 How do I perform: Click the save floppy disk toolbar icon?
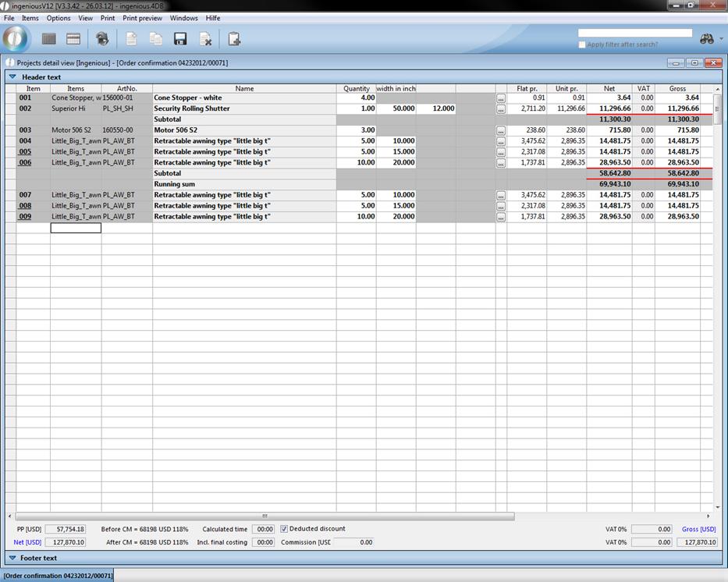[x=180, y=39]
